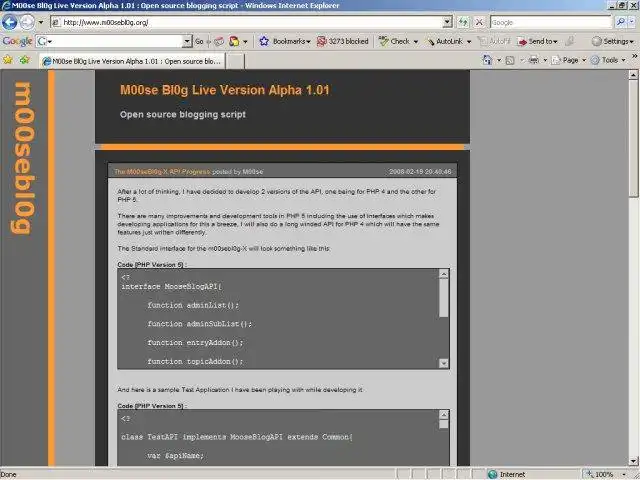Click the Google logo on the toolbar

click(17, 41)
